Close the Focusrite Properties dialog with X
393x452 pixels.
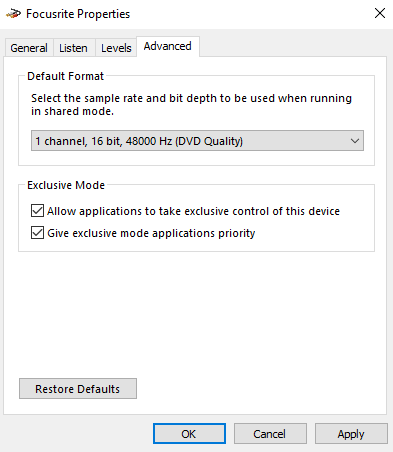tap(380, 13)
